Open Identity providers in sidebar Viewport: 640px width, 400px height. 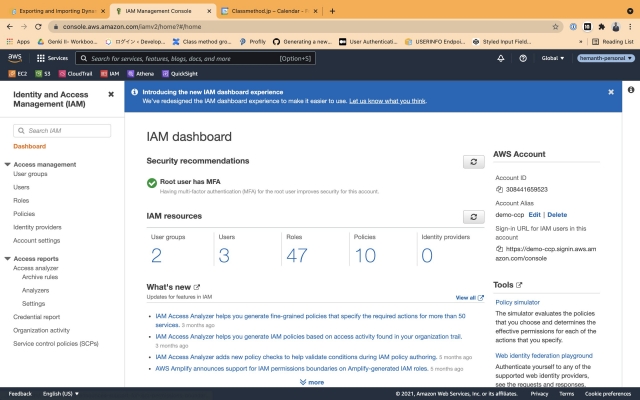pos(37,227)
